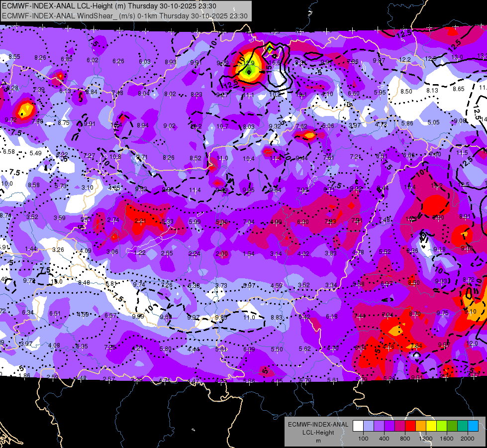
Task: Select the white legend swatch
Action: [358, 426]
